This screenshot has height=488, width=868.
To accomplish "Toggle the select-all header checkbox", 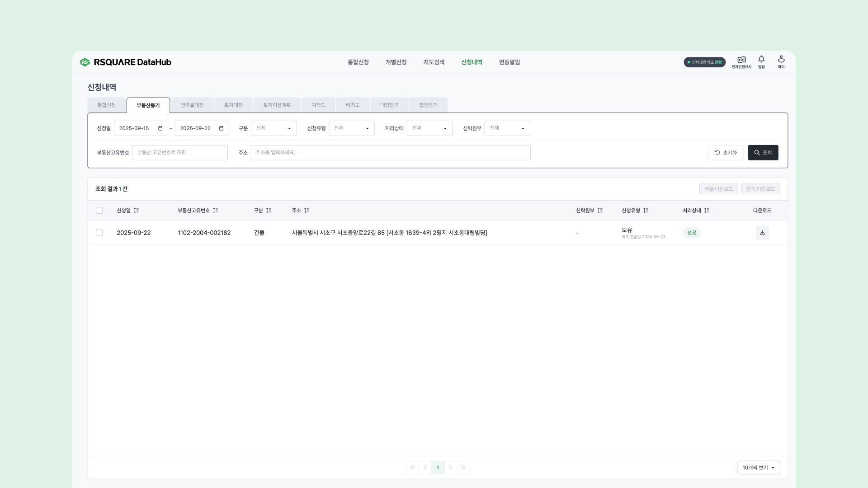I will tap(99, 211).
